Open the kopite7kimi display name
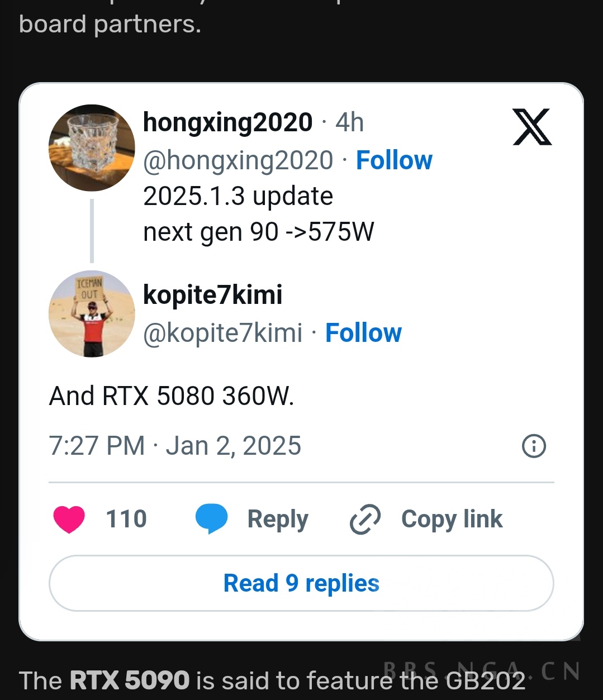 pyautogui.click(x=213, y=295)
